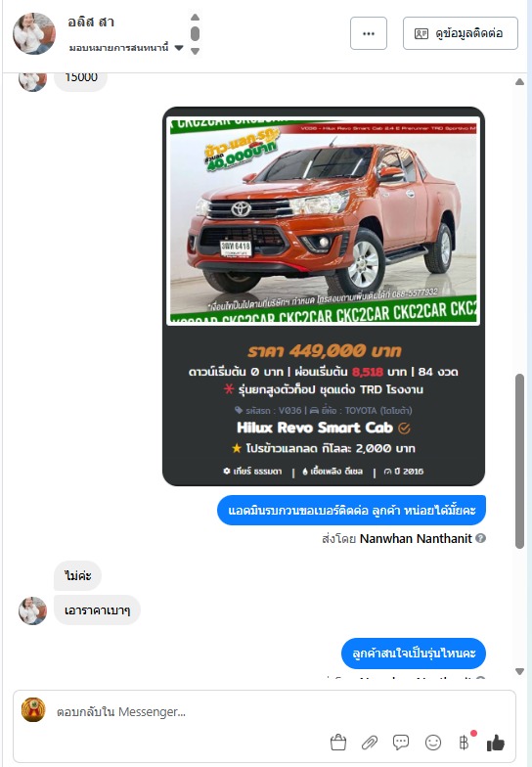The width and height of the screenshot is (532, 767).
Task: Open saved replies speech bubble icon
Action: click(401, 743)
